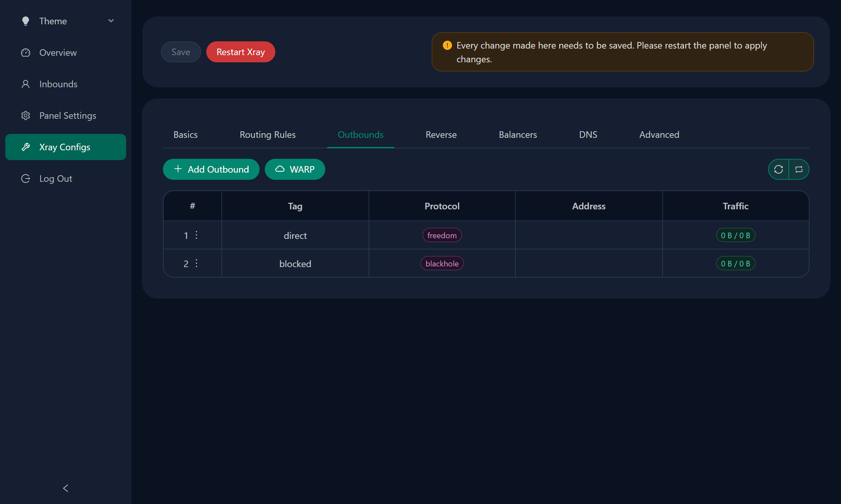Switch to the Routing Rules tab
This screenshot has height=504, width=841.
(267, 135)
